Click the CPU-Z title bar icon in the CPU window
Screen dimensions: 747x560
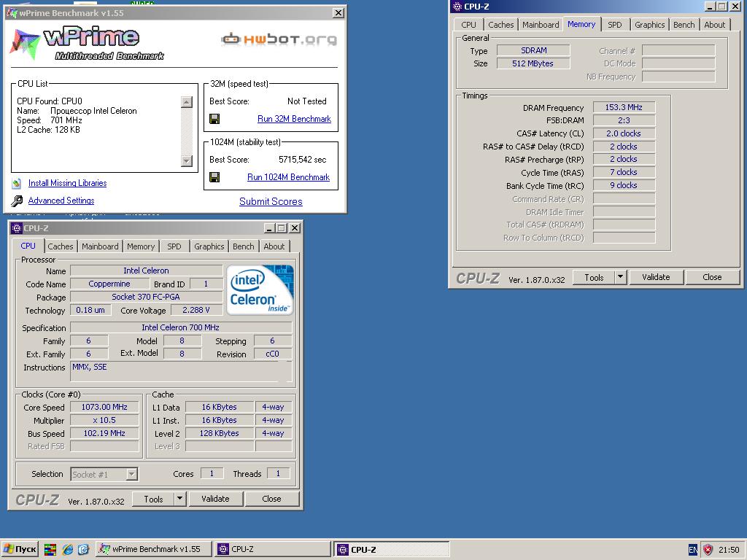tap(17, 228)
